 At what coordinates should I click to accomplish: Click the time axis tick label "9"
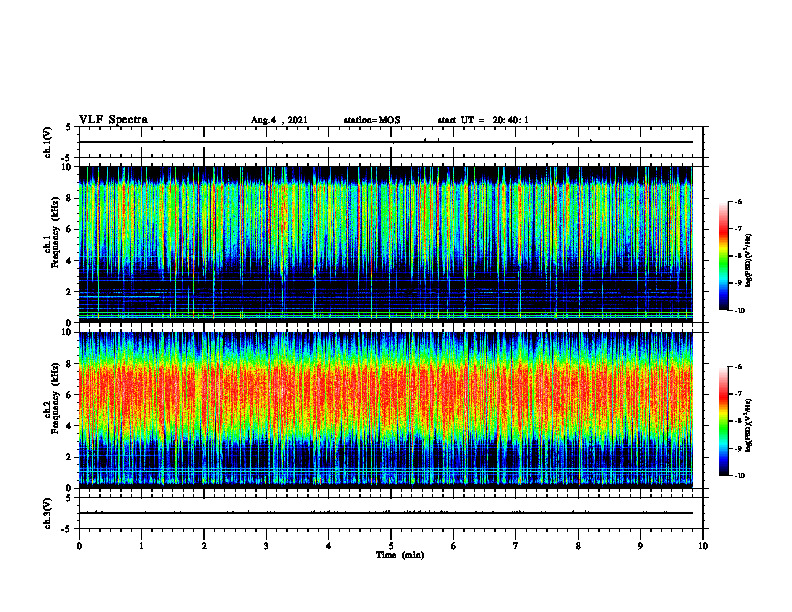tap(640, 546)
